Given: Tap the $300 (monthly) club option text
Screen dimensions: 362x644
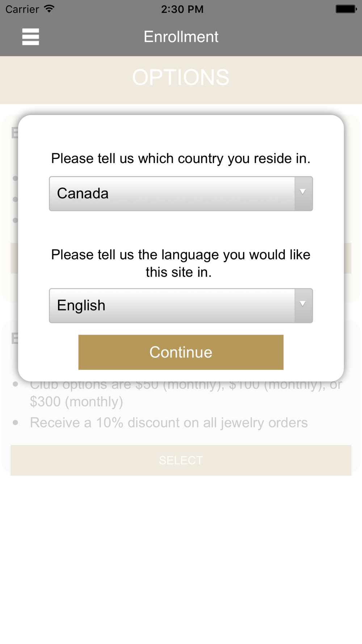Looking at the screenshot, I should tap(76, 402).
